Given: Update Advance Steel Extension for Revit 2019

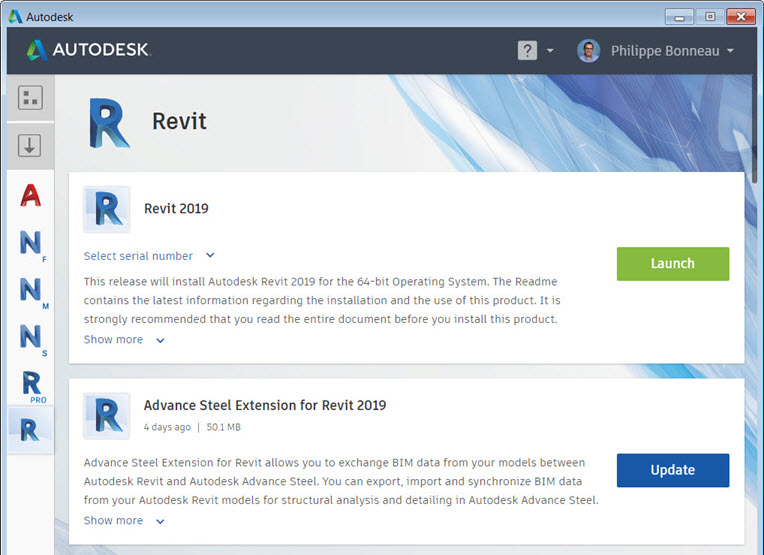Looking at the screenshot, I should click(x=673, y=470).
